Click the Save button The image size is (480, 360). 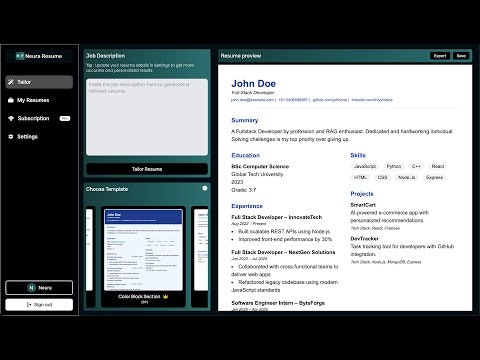pos(461,56)
